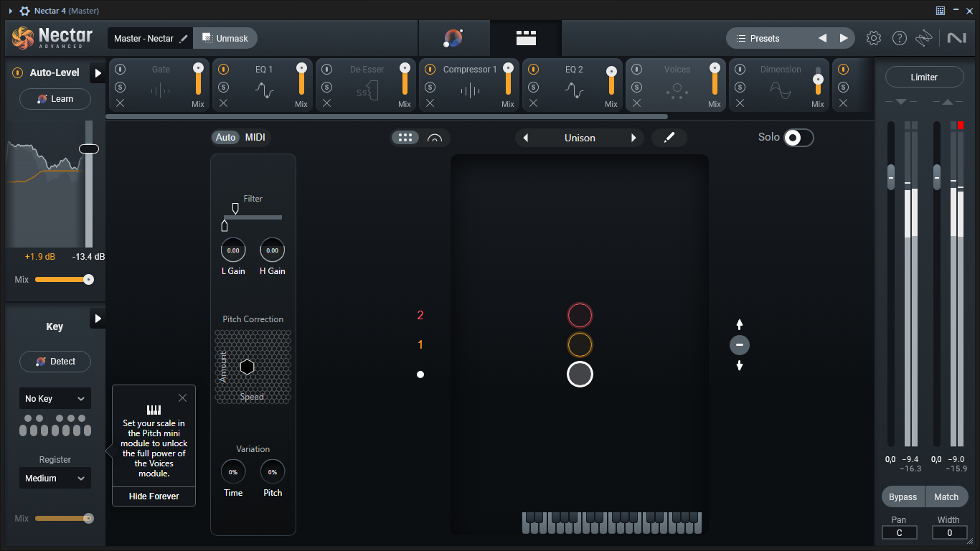Click the Pan value field

[899, 532]
